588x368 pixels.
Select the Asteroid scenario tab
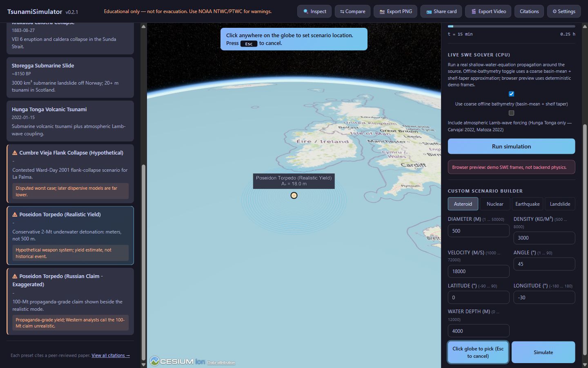tap(463, 204)
